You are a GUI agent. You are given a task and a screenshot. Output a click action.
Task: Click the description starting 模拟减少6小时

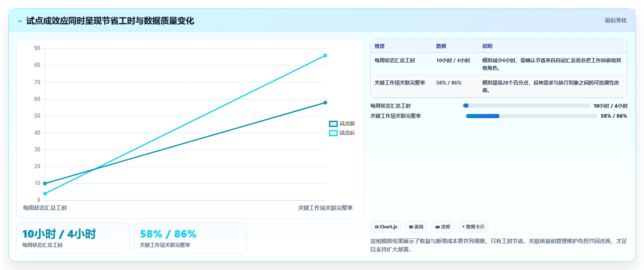pyautogui.click(x=552, y=64)
